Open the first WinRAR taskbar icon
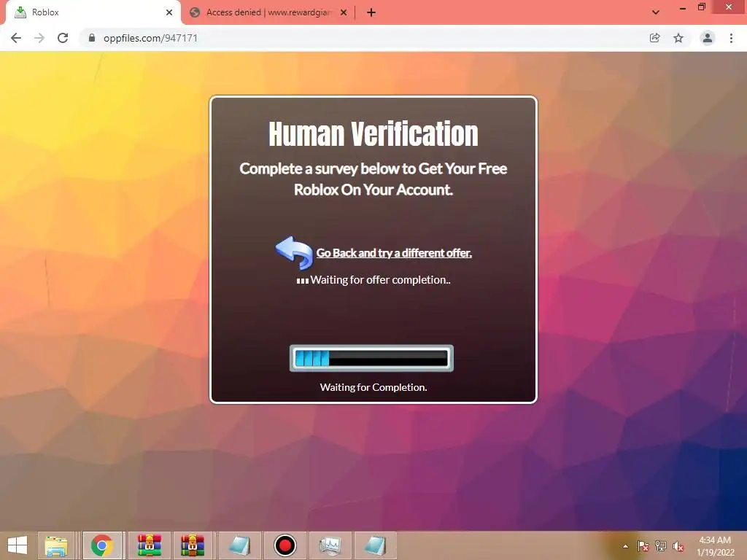This screenshot has width=747, height=560. click(x=150, y=545)
